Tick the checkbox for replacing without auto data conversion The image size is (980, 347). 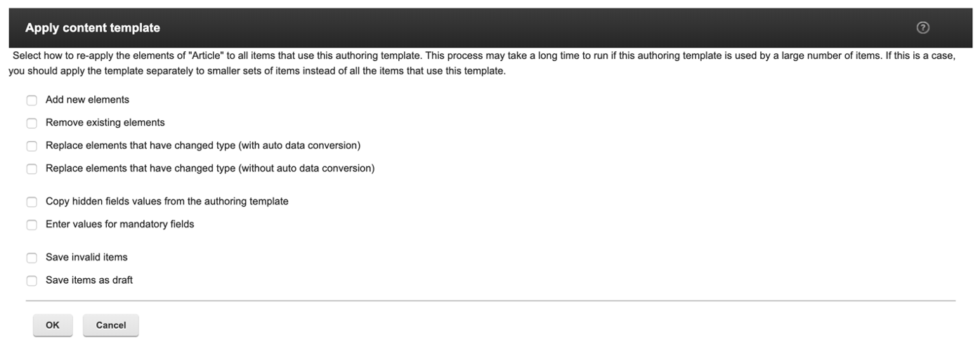[32, 169]
